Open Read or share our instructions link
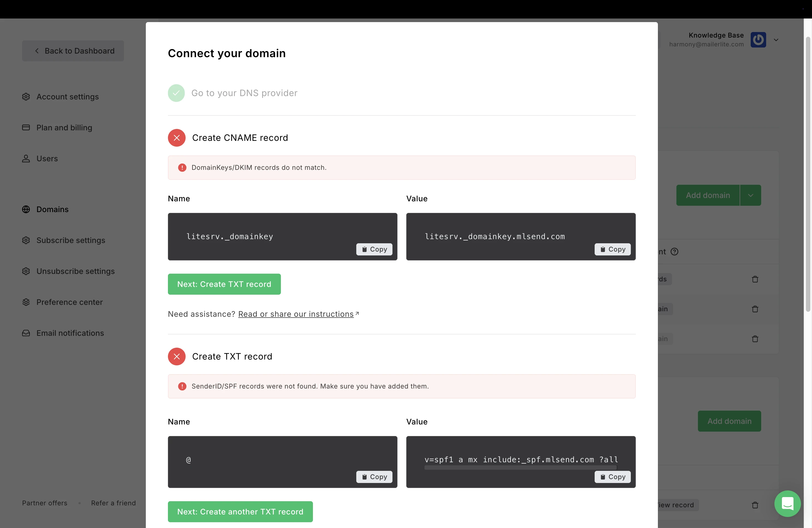 click(296, 314)
